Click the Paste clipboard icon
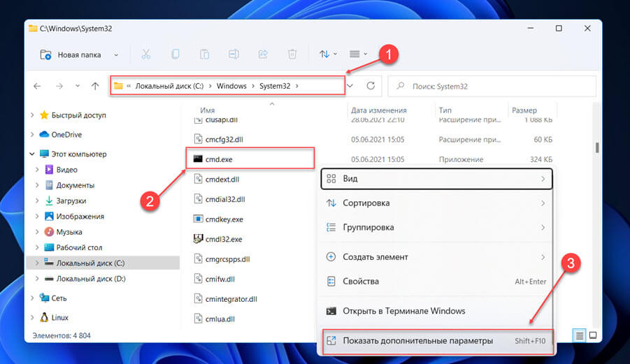The height and width of the screenshot is (364, 630). click(204, 54)
